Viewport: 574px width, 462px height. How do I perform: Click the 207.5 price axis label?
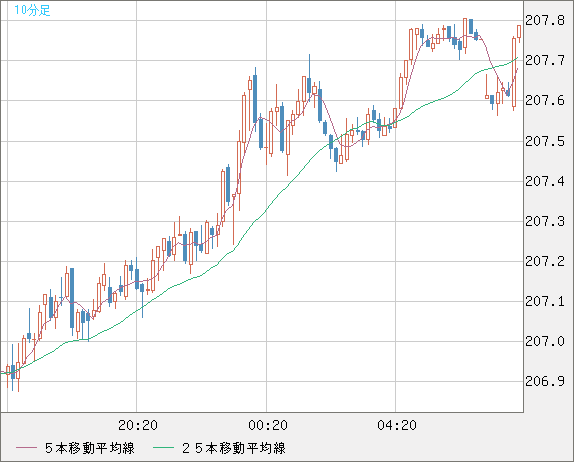545,141
